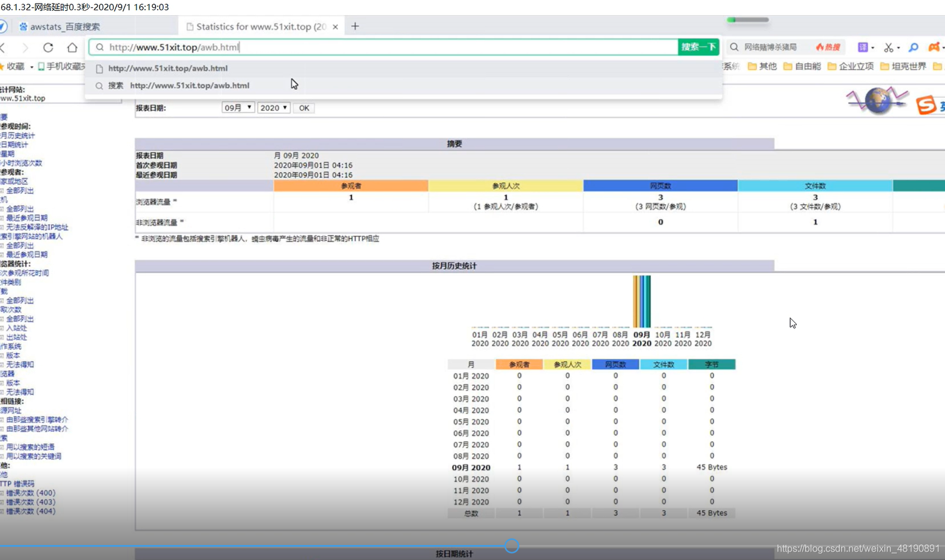Expand the scissors tool dropdown arrow
The height and width of the screenshot is (560, 945).
click(x=898, y=48)
